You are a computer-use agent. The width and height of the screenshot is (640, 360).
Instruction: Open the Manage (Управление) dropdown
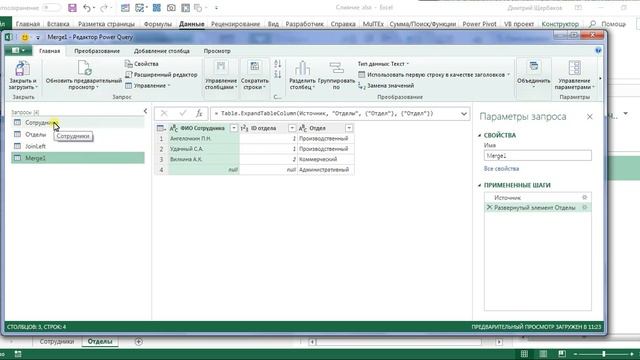[147, 86]
